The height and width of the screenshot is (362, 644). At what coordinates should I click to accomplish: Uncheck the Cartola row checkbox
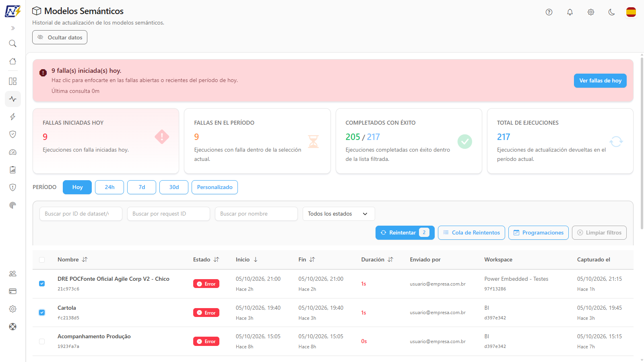click(x=42, y=313)
